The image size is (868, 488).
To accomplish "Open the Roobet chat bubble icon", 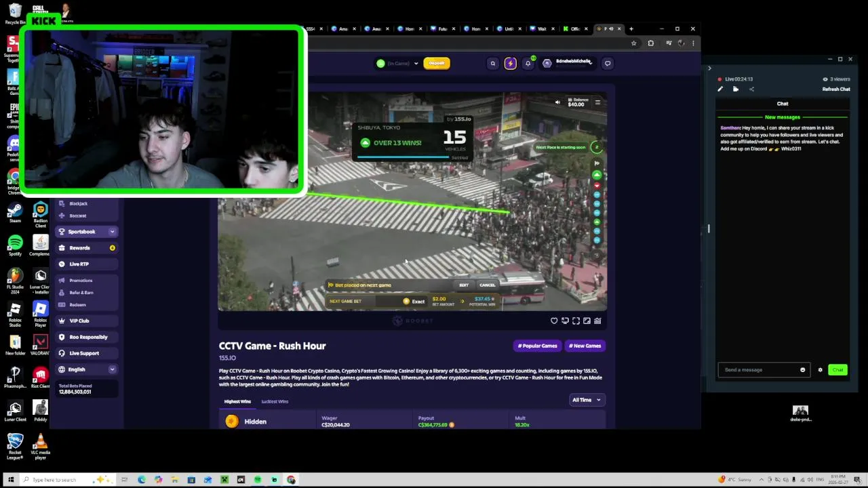I will coord(608,64).
